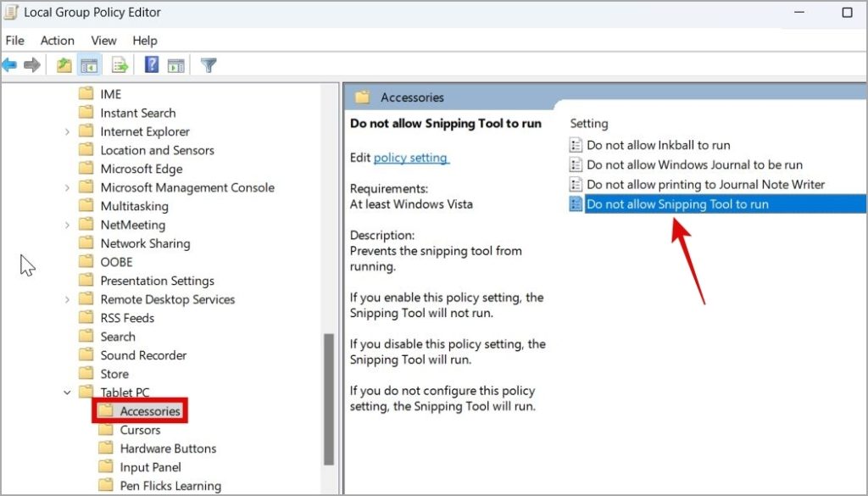This screenshot has height=496, width=868.
Task: Select Do not allow Windows Journal to be run
Action: (x=695, y=164)
